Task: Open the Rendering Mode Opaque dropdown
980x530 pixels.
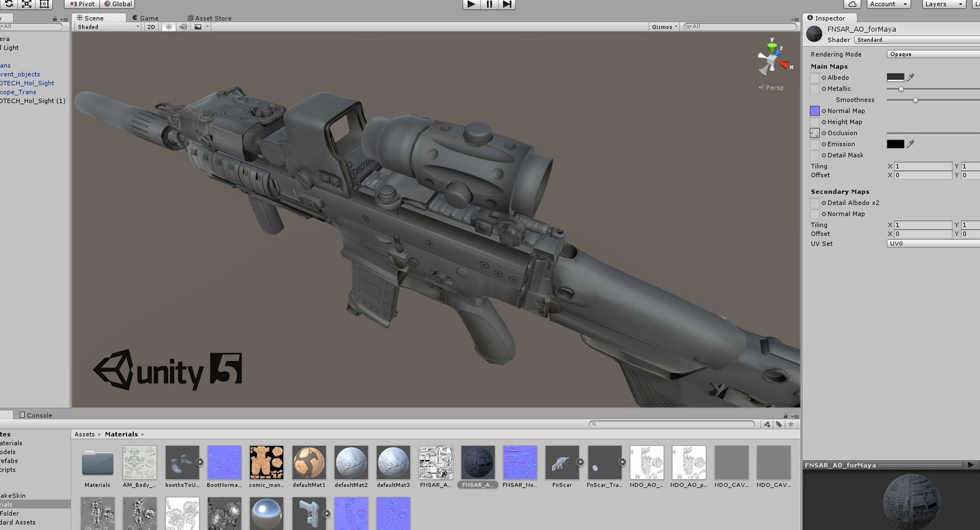Action: point(933,54)
